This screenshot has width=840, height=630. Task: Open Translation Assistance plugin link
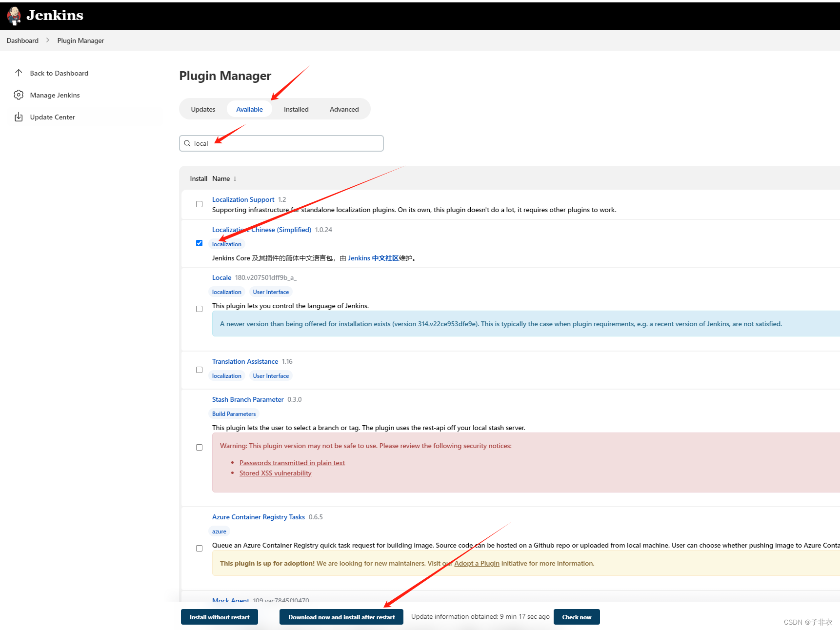[245, 361]
